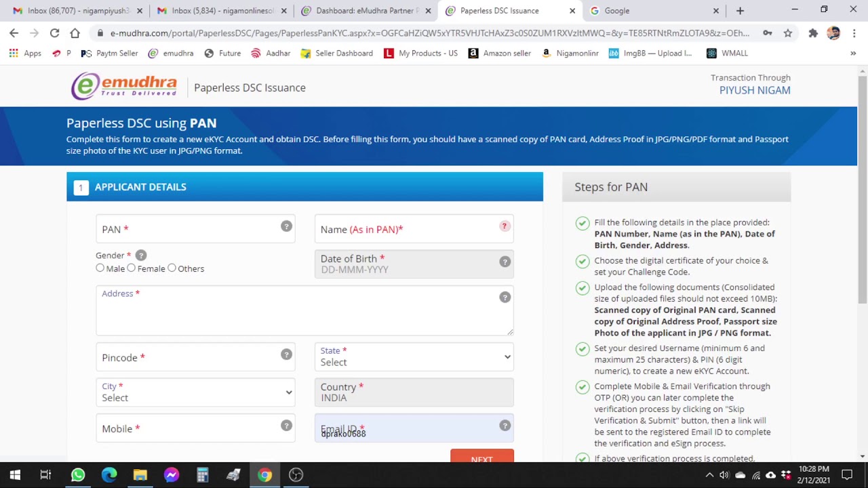Open the Gender help question mark
This screenshot has height=488, width=868.
140,256
